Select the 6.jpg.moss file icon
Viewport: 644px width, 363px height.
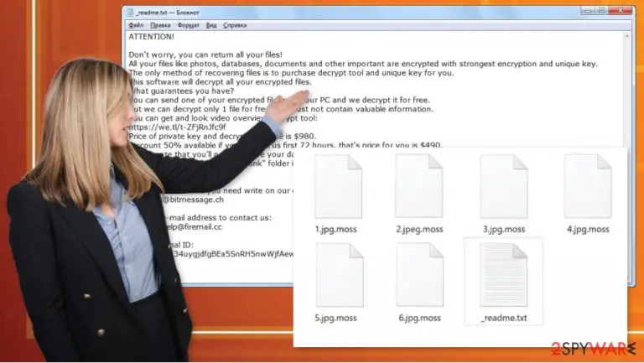(420, 275)
